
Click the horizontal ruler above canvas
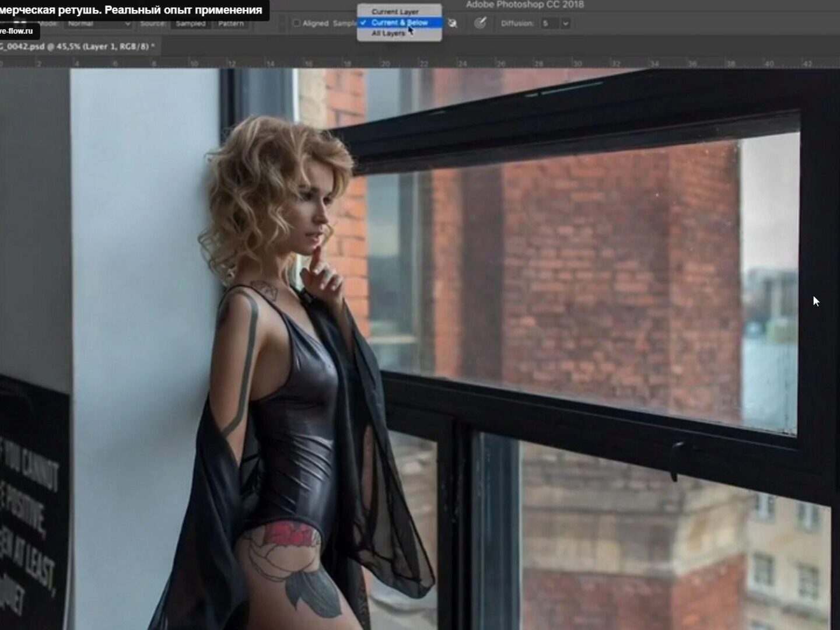tap(420, 63)
